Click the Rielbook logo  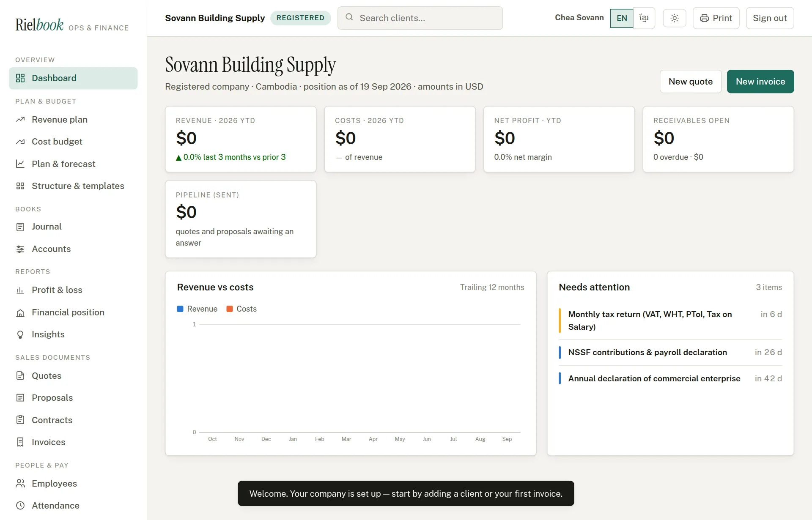(x=39, y=25)
